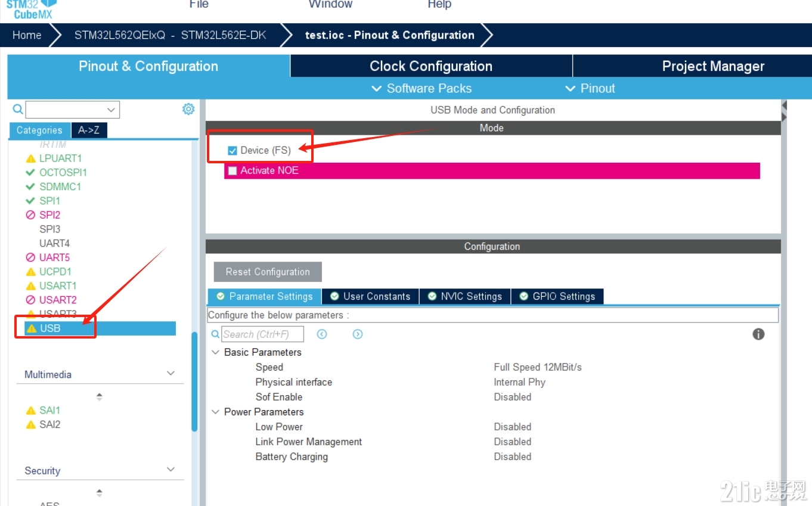Click the green check beside OCTOSPI1
Image resolution: width=812 pixels, height=506 pixels.
30,172
